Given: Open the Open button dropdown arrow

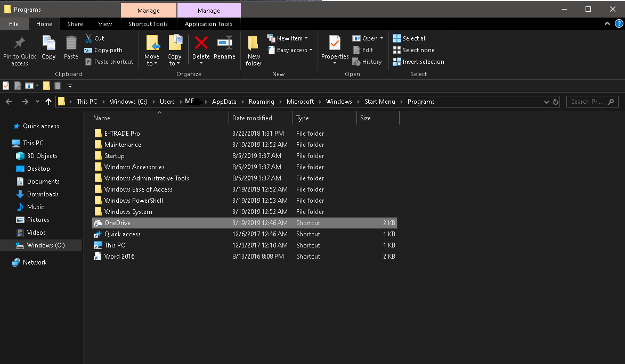Looking at the screenshot, I should pyautogui.click(x=382, y=39).
